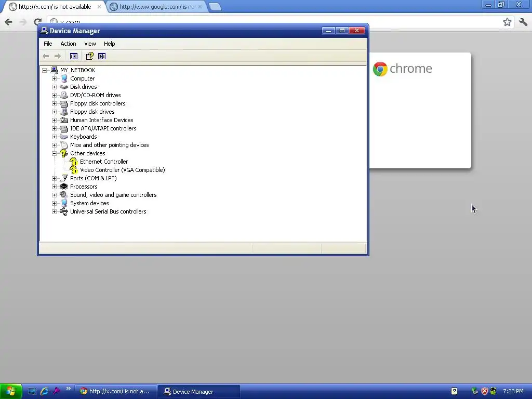This screenshot has height=399, width=532.
Task: Click the Other devices question mark icon
Action: click(x=64, y=153)
